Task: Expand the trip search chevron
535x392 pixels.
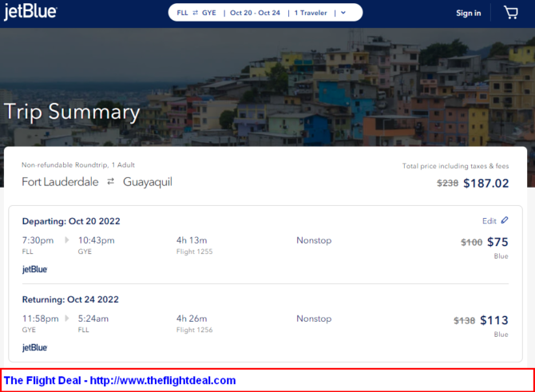Action: [x=343, y=13]
